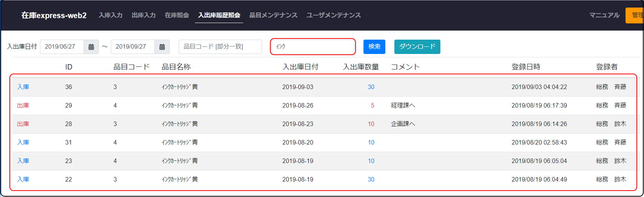Click the end date field 2019/09/27
Screen dimensions: 644x197
pyautogui.click(x=133, y=47)
